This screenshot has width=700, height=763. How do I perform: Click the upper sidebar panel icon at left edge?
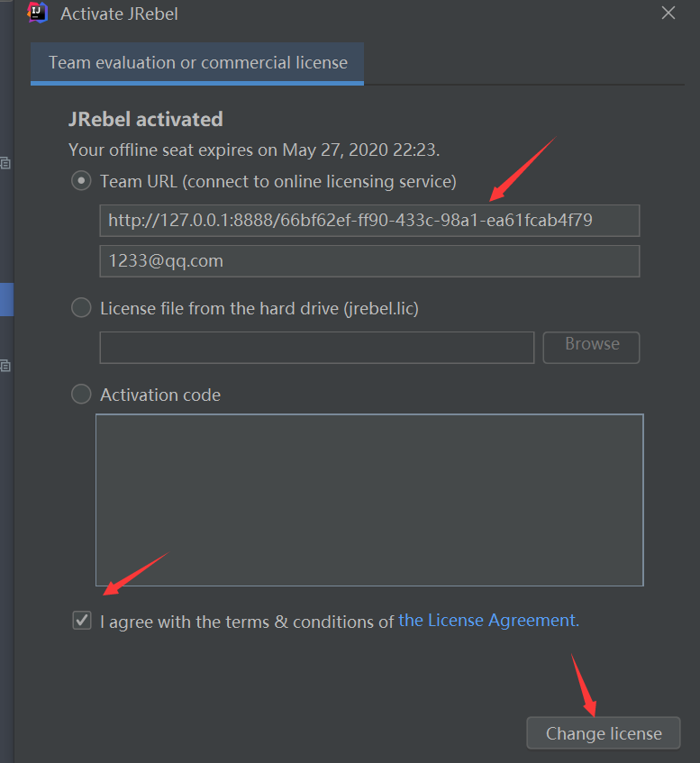5,163
